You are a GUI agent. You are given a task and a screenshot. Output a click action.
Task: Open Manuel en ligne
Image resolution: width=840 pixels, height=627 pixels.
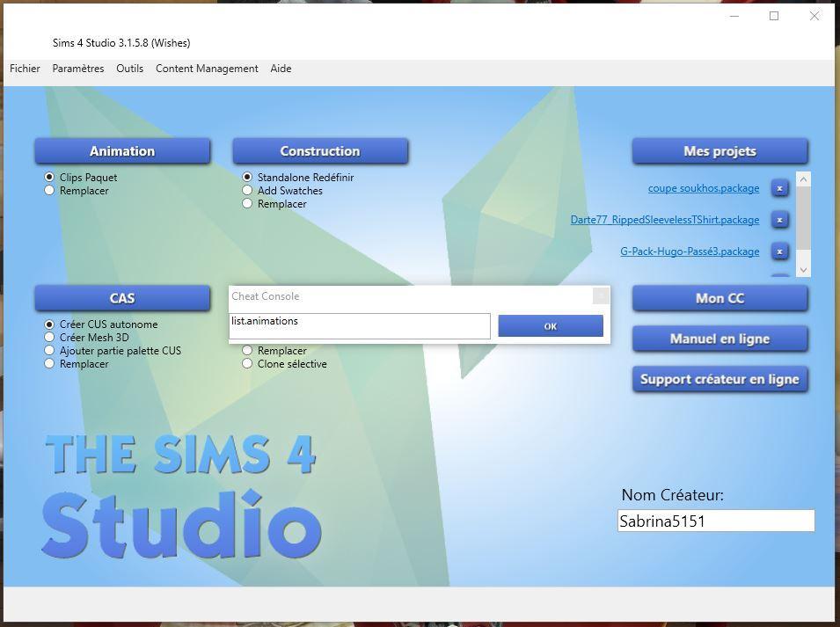[x=720, y=339]
